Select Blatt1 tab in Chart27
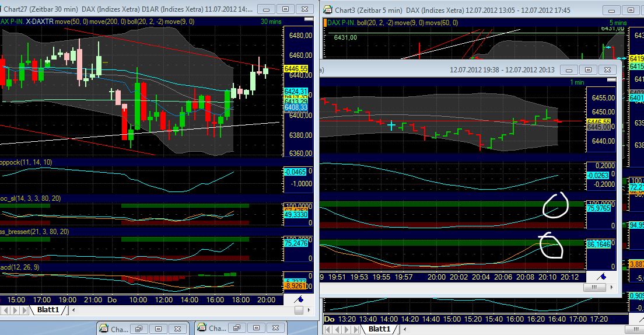 [48, 309]
